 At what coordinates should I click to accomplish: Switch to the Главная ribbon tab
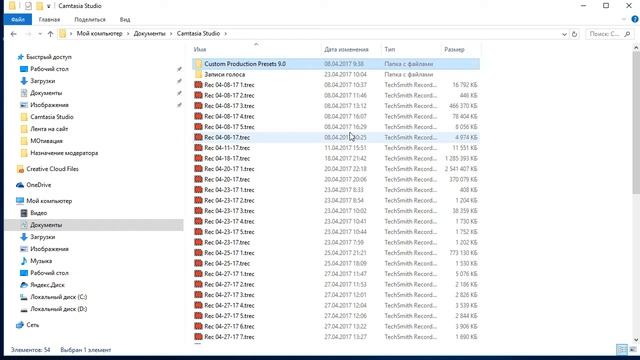(x=49, y=19)
